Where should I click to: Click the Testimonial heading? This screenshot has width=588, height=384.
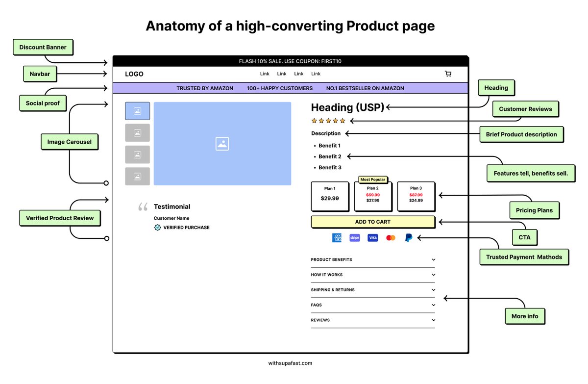point(172,207)
